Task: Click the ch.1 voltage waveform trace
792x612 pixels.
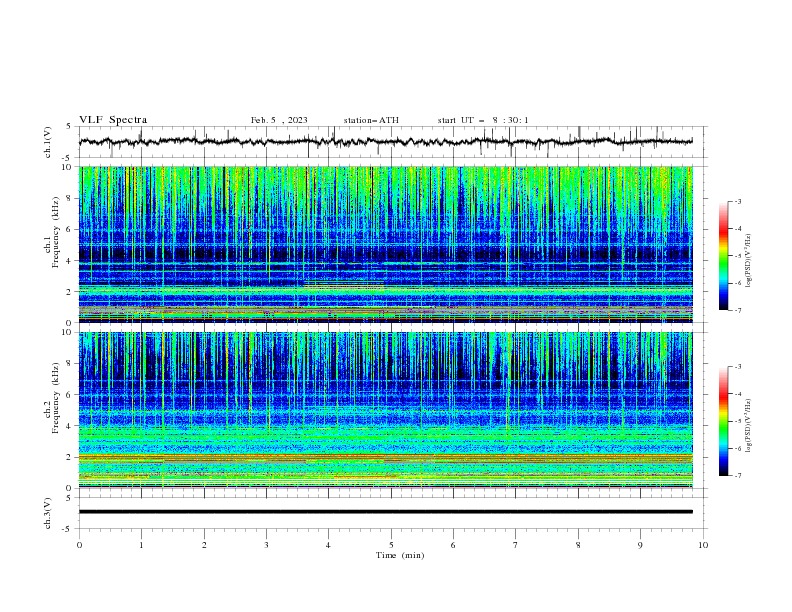Action: coord(385,142)
